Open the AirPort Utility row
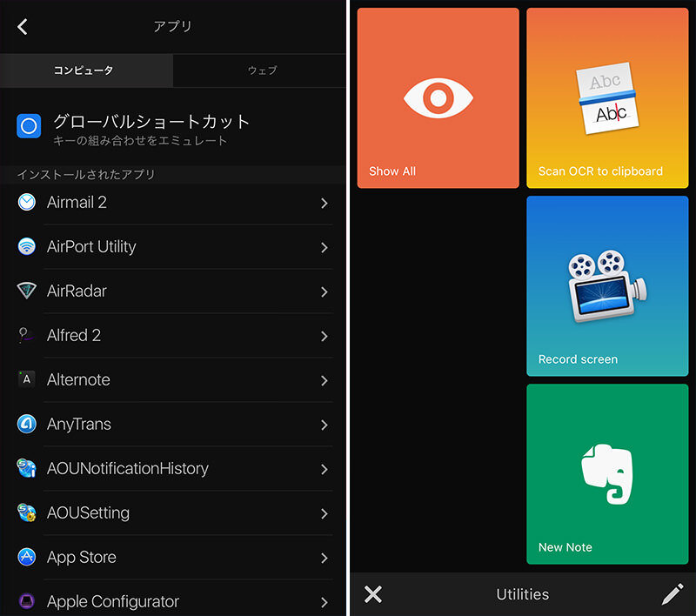Screen dimensions: 696x616 coord(173,247)
